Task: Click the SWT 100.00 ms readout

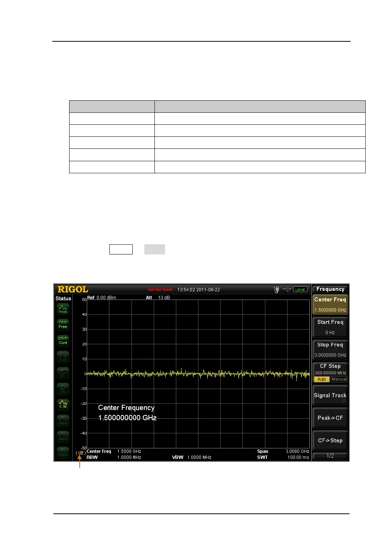Action: point(283,457)
